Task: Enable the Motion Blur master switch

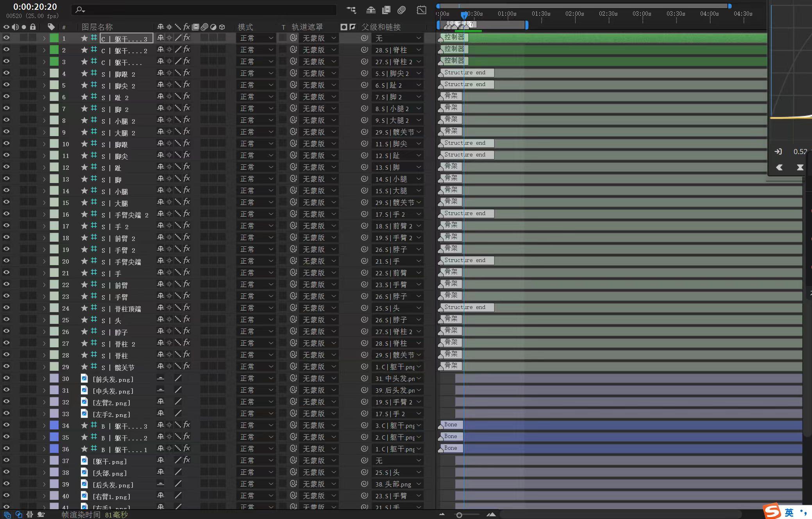Action: point(402,10)
